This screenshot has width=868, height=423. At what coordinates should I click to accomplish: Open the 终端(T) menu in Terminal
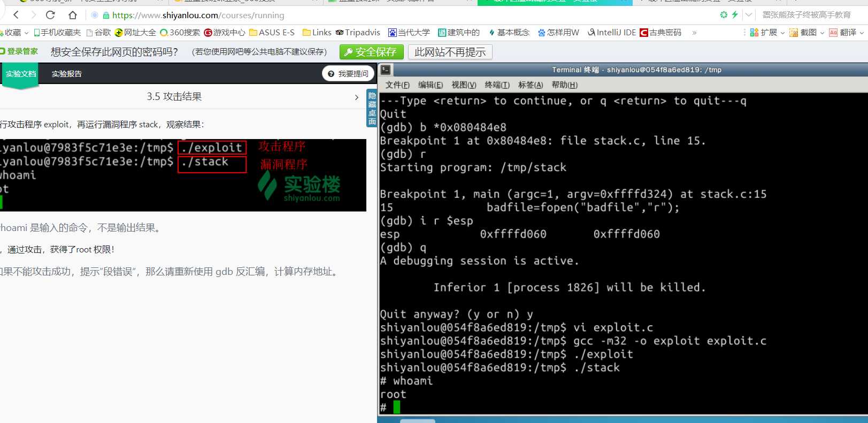497,85
